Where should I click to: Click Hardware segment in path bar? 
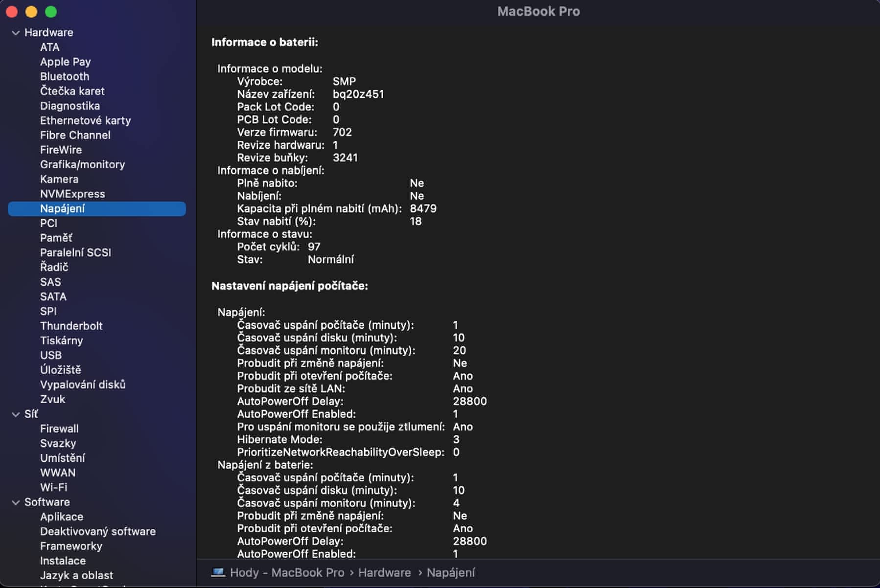(x=385, y=572)
